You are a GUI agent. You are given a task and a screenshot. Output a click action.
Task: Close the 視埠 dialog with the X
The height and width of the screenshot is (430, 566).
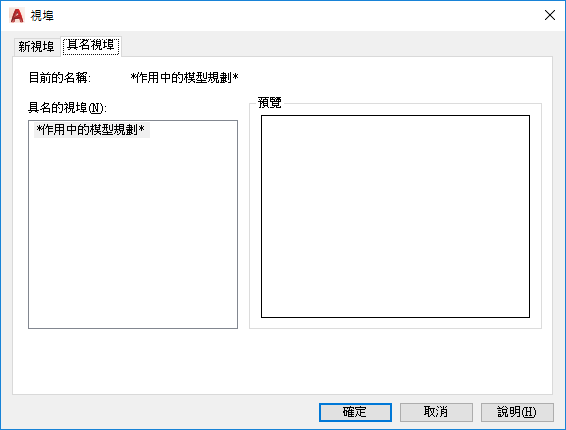point(550,15)
